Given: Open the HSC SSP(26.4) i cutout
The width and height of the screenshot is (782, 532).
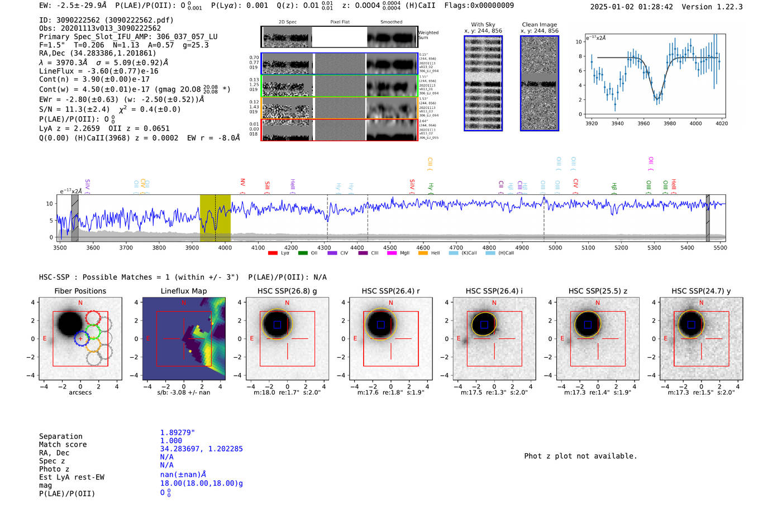Looking at the screenshot, I should click(x=494, y=338).
